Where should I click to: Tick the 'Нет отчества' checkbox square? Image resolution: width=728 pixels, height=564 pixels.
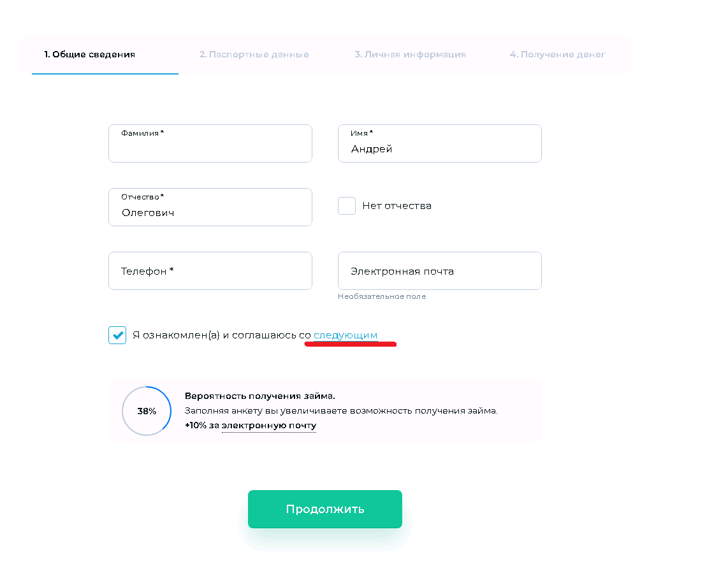[347, 206]
